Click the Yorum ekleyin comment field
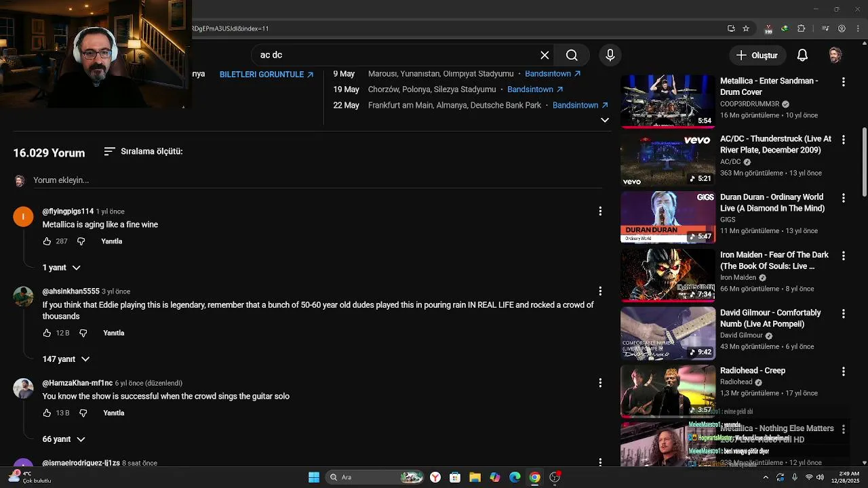868x488 pixels. click(x=317, y=180)
